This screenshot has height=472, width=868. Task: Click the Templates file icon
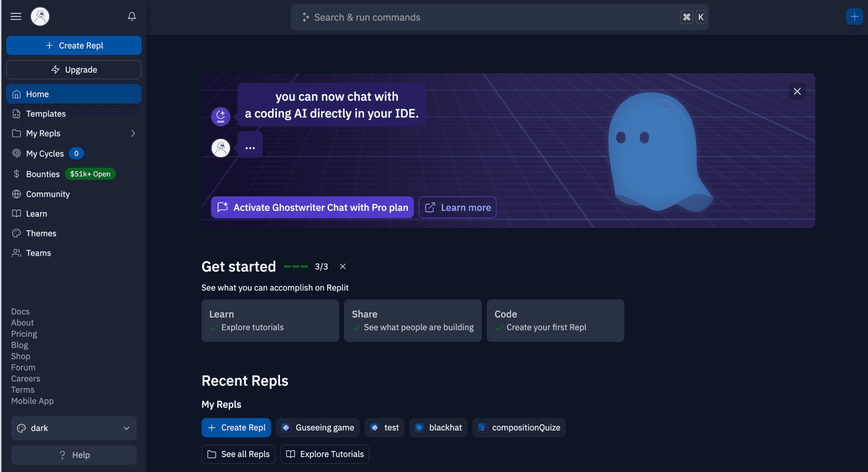(16, 114)
